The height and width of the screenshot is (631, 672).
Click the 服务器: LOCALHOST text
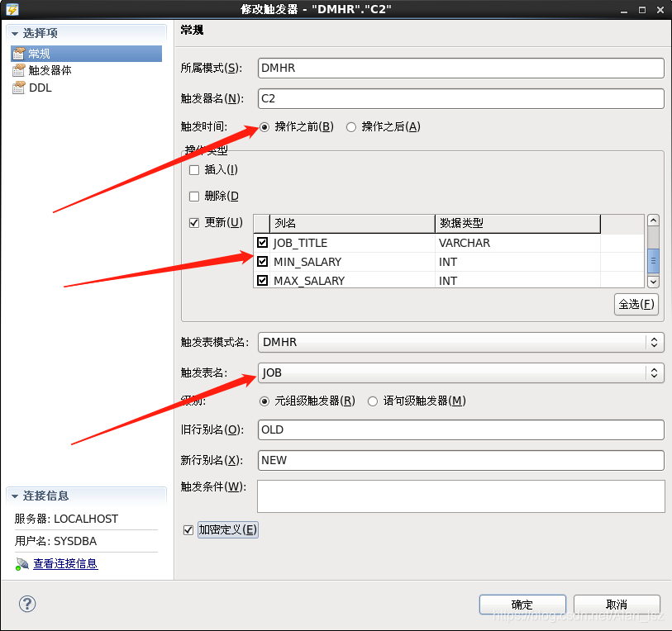[x=66, y=519]
